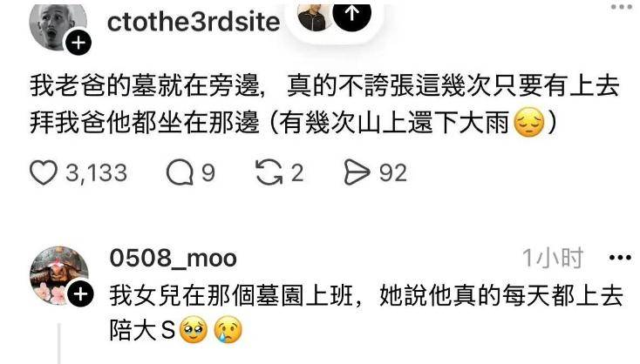Screen dimensions: 640x364
Task: View the 3,133 likes count
Action: point(97,172)
